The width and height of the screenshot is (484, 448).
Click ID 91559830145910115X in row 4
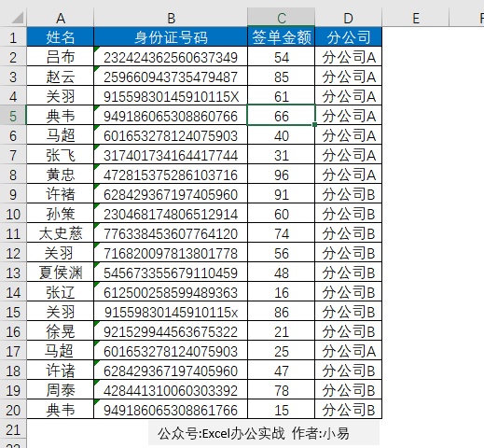point(171,96)
